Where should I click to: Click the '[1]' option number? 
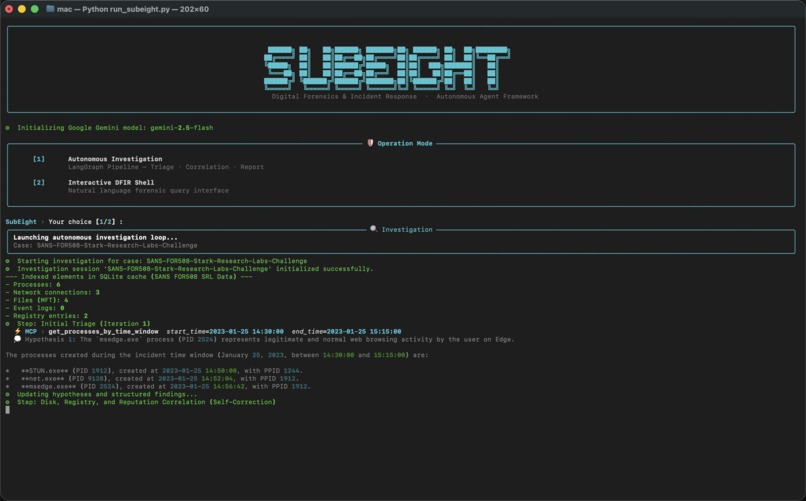(x=39, y=159)
